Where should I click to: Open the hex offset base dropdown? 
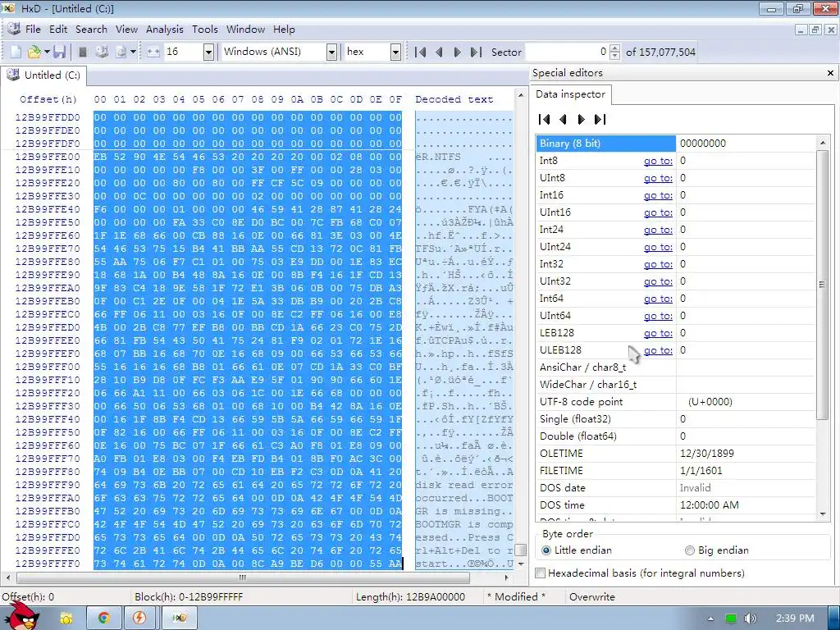point(395,52)
